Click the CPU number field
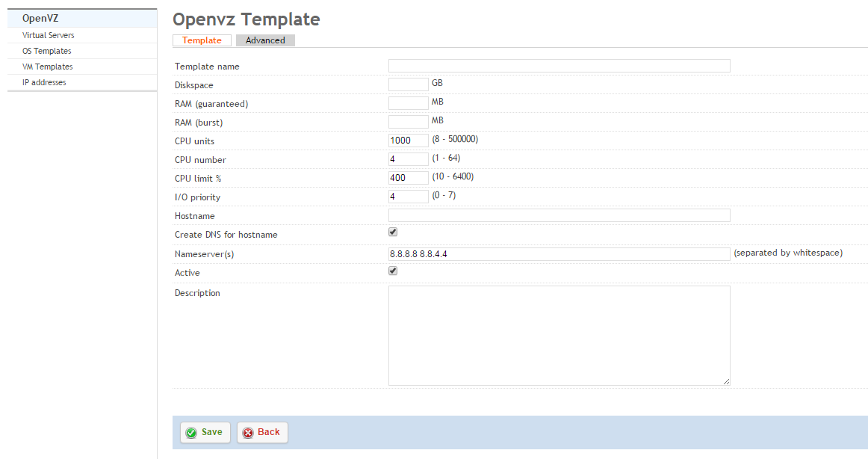 coord(409,159)
